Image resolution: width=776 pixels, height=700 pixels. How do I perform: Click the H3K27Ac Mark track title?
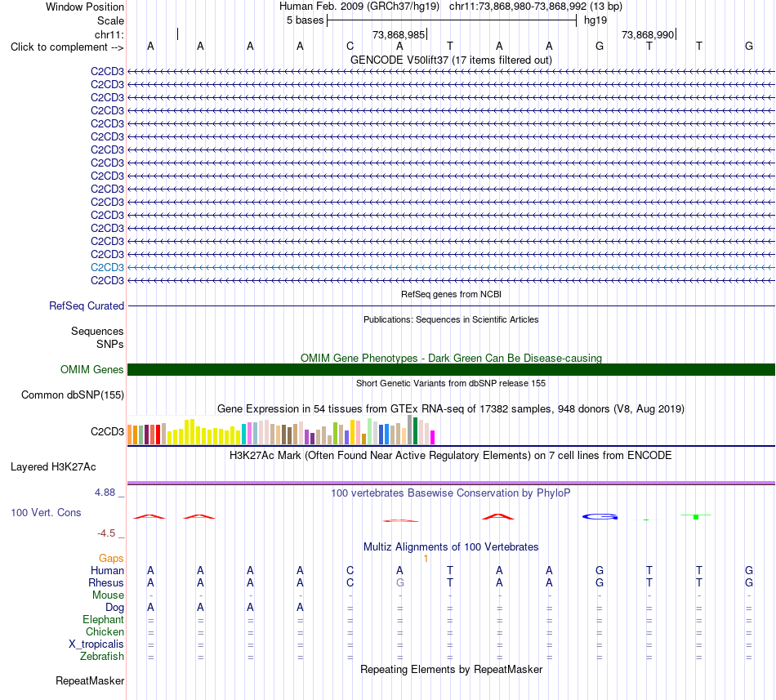(451, 455)
